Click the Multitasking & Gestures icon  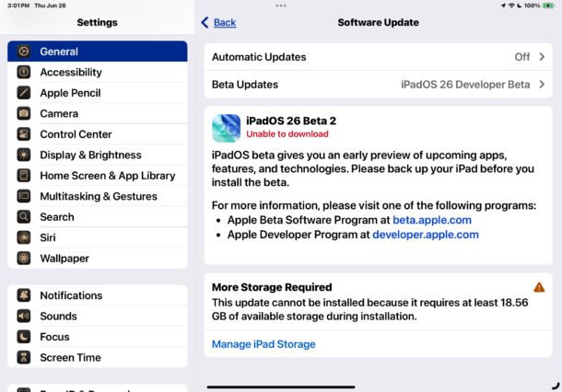click(x=24, y=196)
